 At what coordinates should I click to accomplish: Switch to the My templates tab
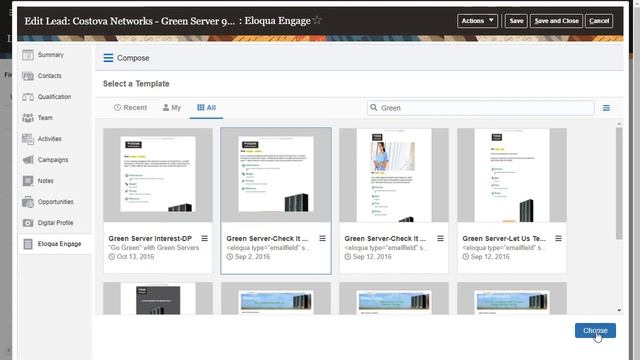tap(171, 108)
